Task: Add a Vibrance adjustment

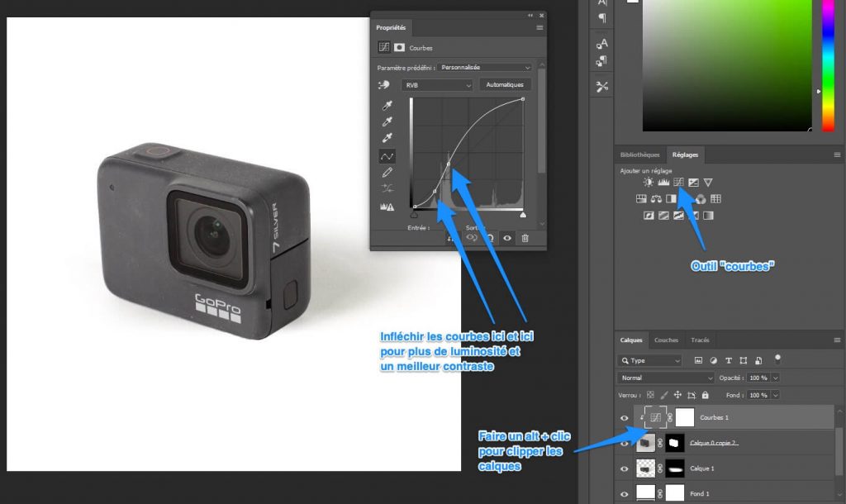Action: [x=708, y=183]
